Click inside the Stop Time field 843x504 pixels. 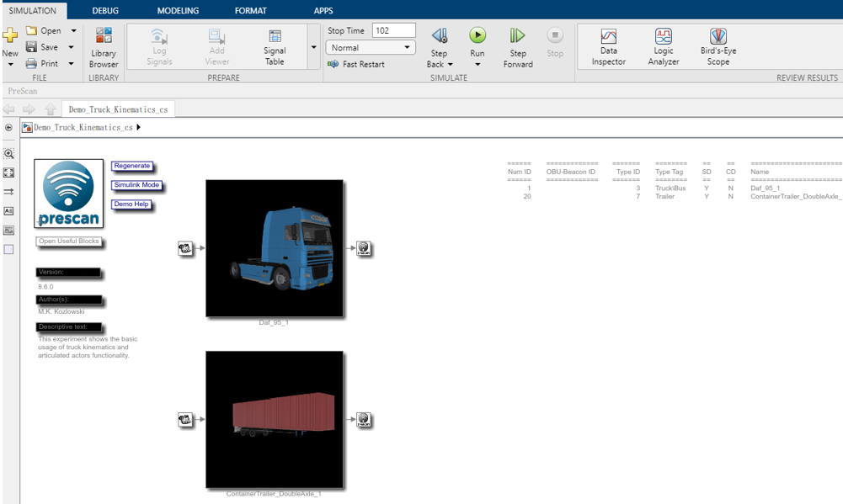click(396, 29)
